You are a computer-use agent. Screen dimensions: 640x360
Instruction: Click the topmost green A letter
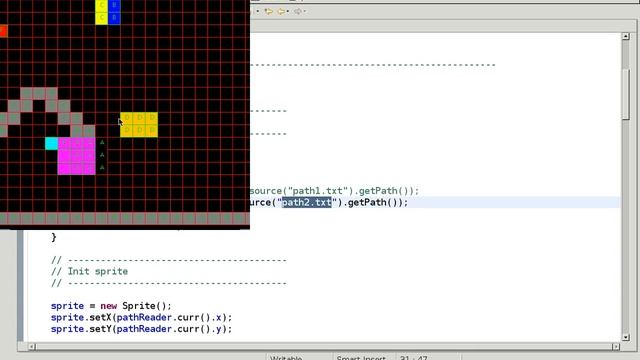(102, 142)
